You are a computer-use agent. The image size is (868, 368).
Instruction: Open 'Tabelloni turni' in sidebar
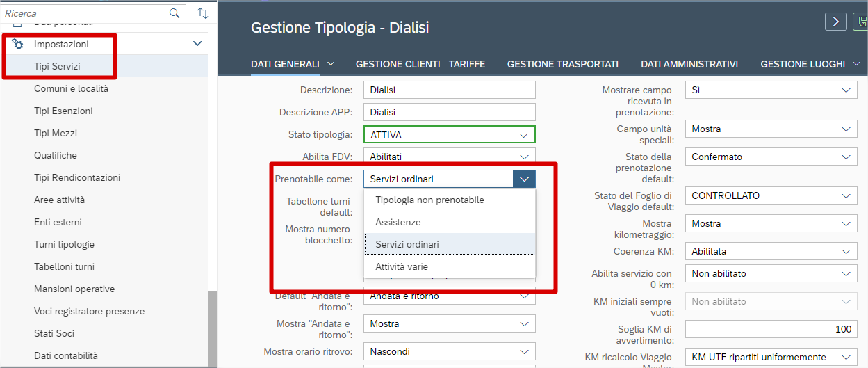[x=64, y=266]
